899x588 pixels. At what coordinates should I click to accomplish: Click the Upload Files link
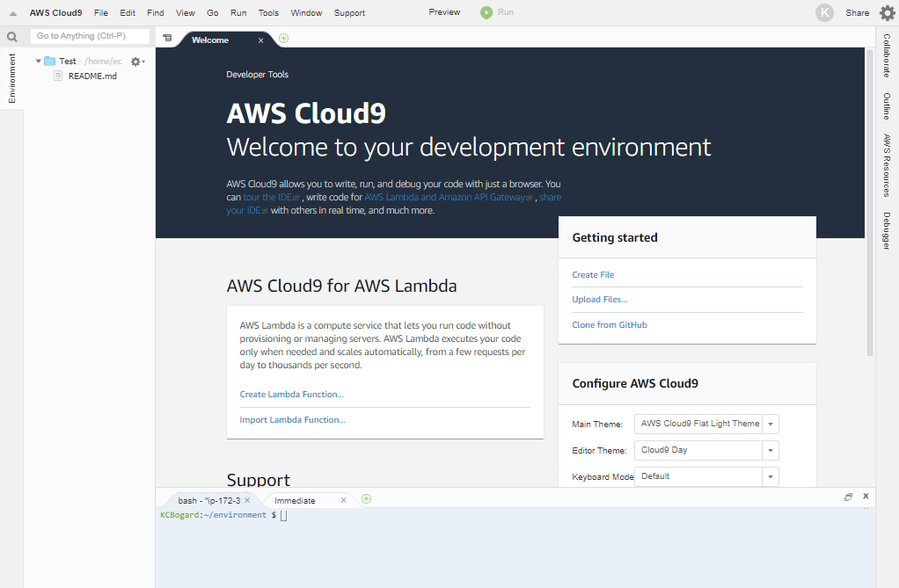(600, 299)
